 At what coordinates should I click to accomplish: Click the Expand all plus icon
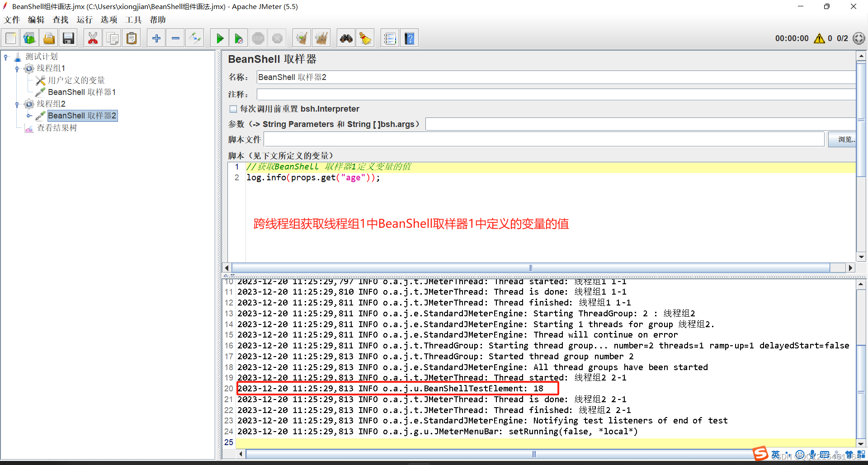[156, 38]
